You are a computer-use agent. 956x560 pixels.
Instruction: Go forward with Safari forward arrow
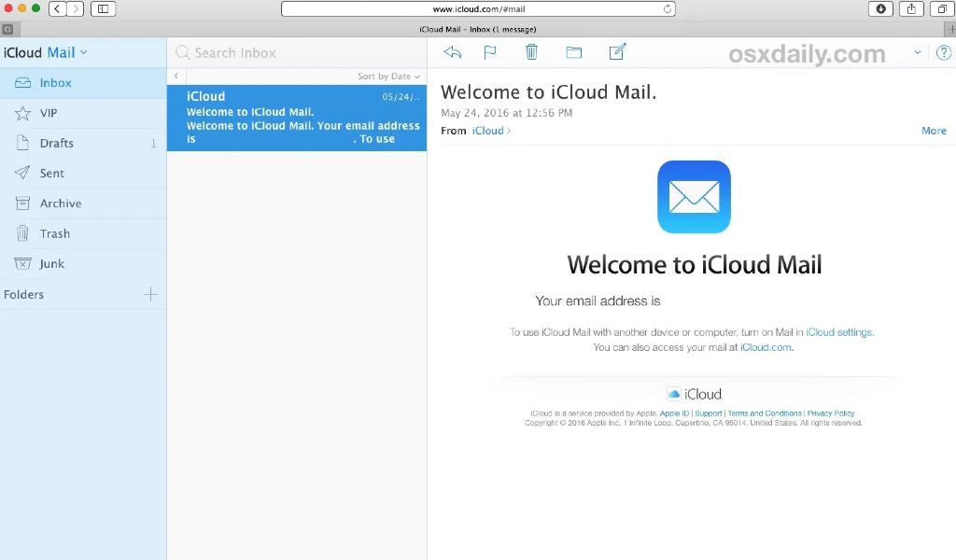click(x=76, y=8)
